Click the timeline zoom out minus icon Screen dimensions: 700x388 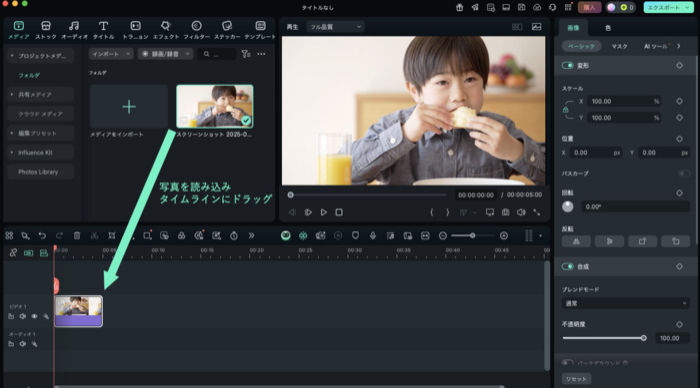pyautogui.click(x=442, y=236)
